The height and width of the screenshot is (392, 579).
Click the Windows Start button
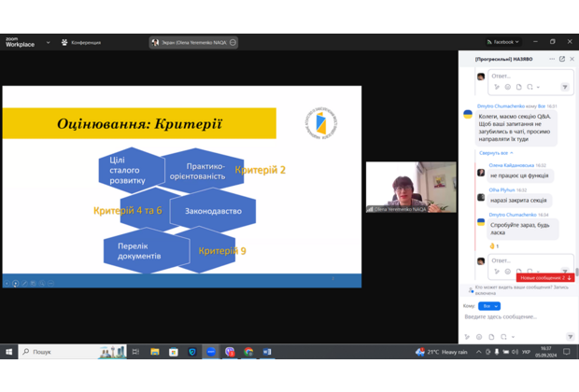10,352
